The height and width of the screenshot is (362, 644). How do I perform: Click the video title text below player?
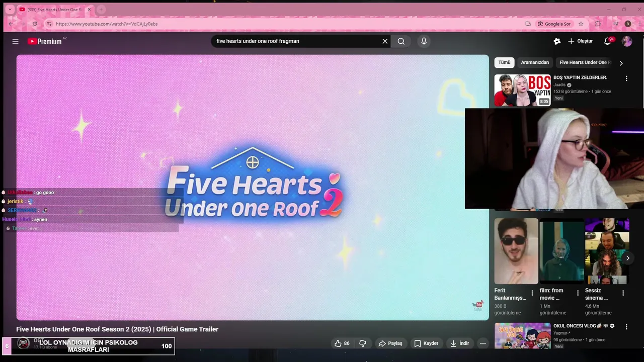117,329
